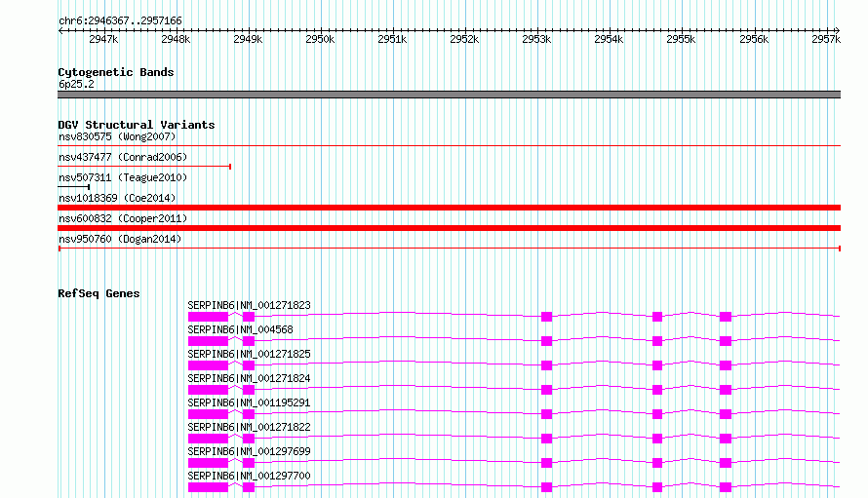Screen dimensions: 868x498
Task: Select the DGV Structural Variants track title
Action: point(137,125)
